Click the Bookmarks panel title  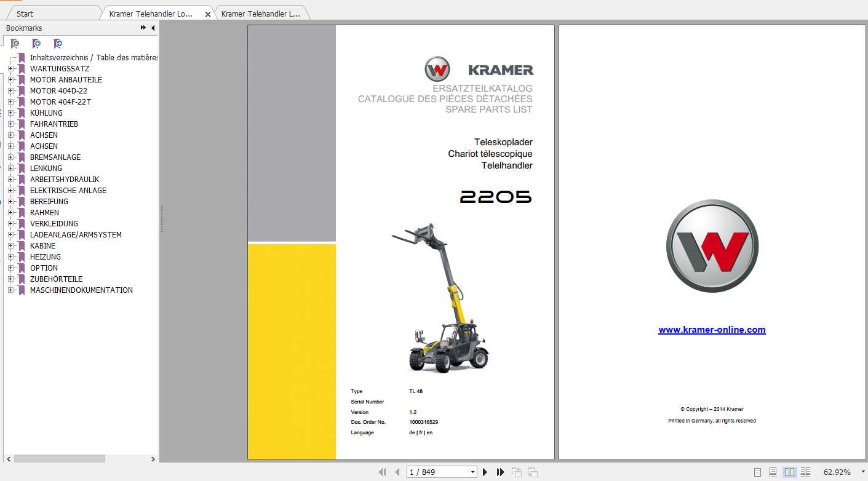tap(24, 28)
